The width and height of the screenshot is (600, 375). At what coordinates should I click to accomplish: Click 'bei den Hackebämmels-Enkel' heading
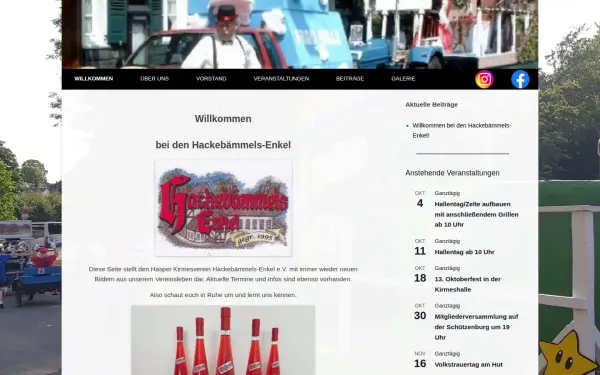click(223, 145)
